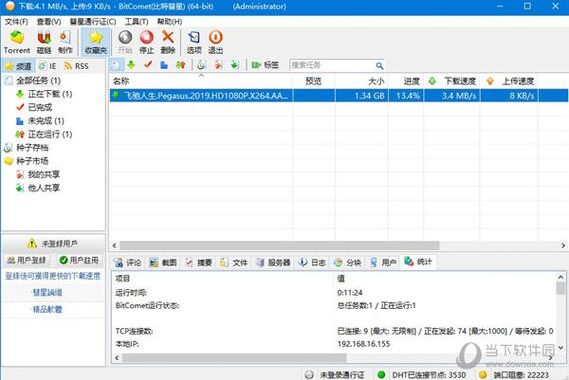Click the 磁链 magnet link toolbar button
Viewport: 569px width, 380px height.
tap(44, 42)
